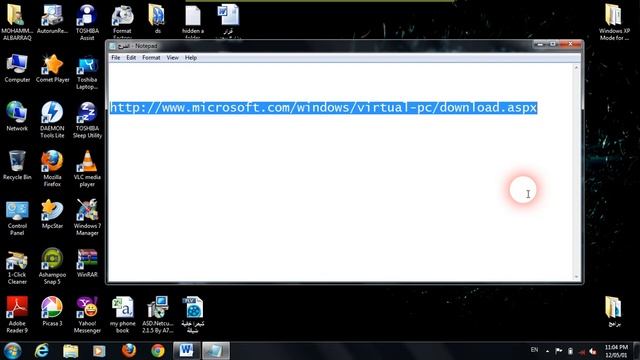Open the Format menu in Notepad
The height and width of the screenshot is (360, 640).
[151, 58]
